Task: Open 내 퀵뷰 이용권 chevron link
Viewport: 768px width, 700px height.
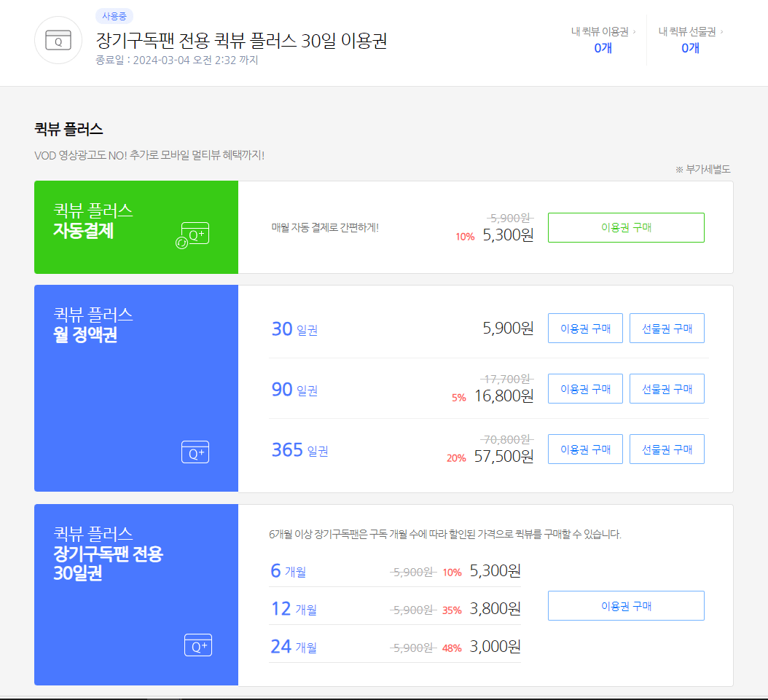Action: [603, 31]
